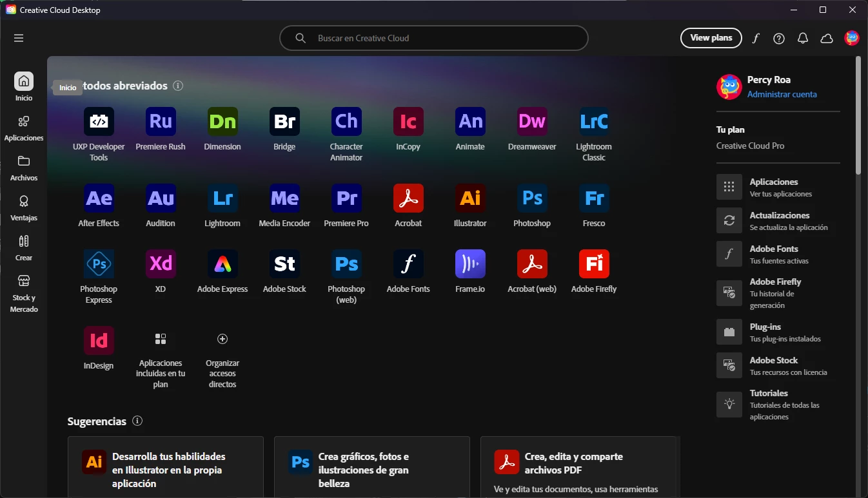868x498 pixels.
Task: Launch Illustrator from shortcuts grid
Action: (x=470, y=198)
